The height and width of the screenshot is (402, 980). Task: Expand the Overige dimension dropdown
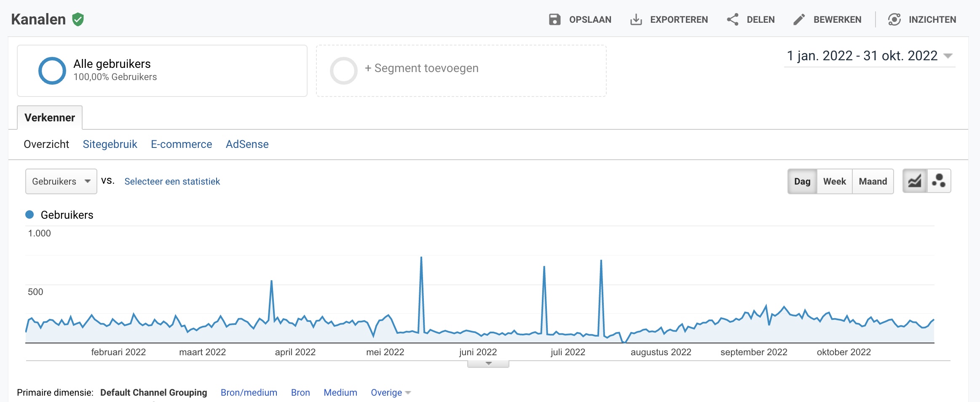tap(391, 392)
